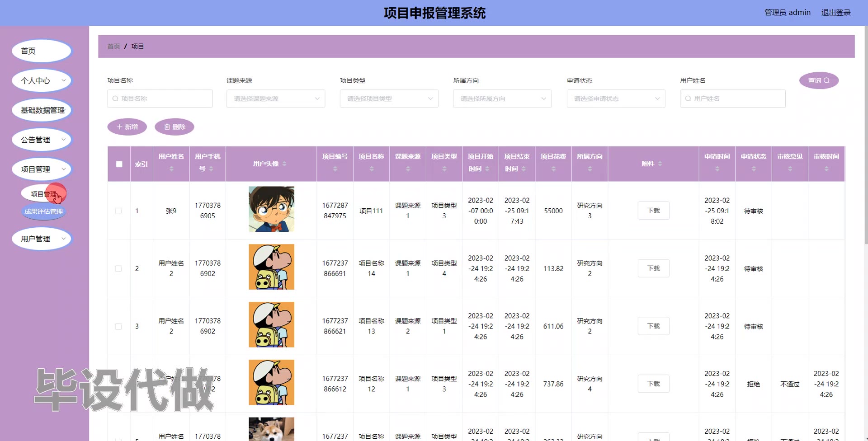Sort by 用户头像 column arrows

284,164
